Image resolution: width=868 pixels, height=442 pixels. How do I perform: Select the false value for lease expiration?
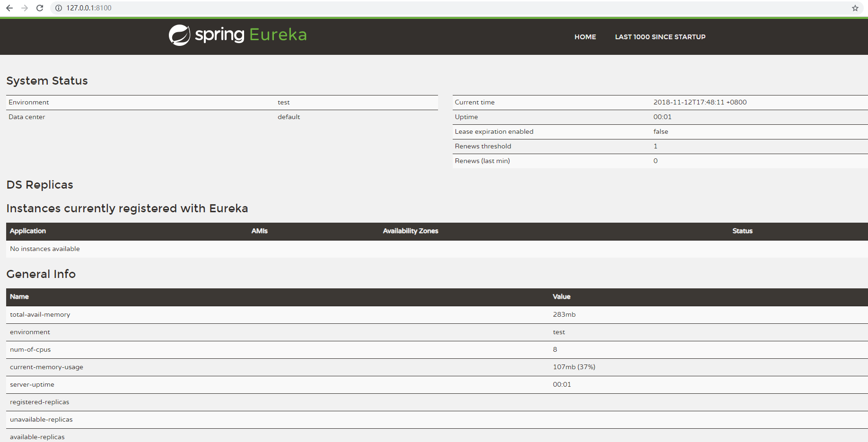coord(661,131)
